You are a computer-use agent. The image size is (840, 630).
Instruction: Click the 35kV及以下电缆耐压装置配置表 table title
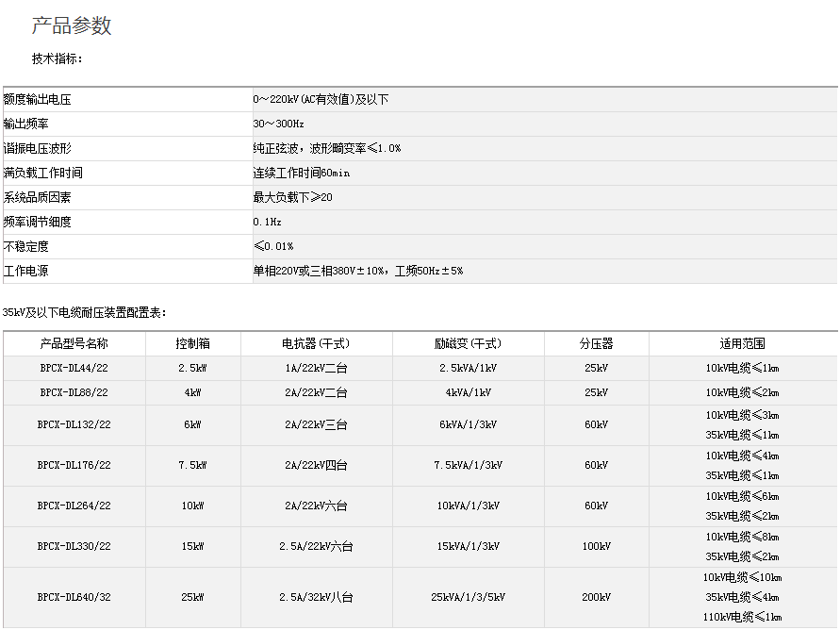(85, 312)
